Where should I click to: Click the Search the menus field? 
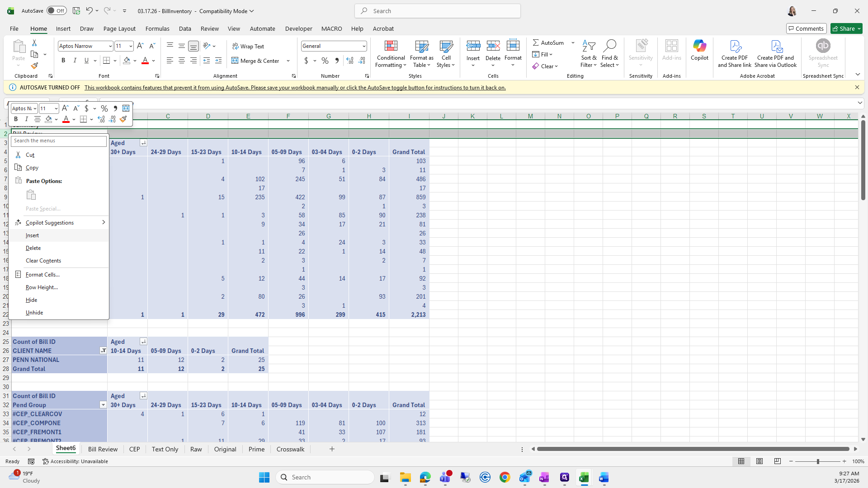pyautogui.click(x=59, y=141)
